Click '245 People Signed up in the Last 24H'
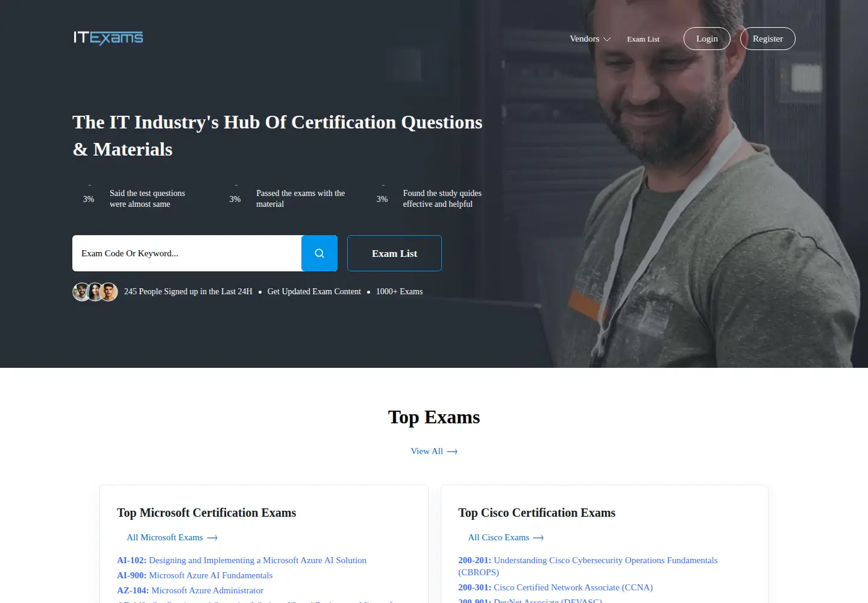This screenshot has width=868, height=603. (x=188, y=291)
